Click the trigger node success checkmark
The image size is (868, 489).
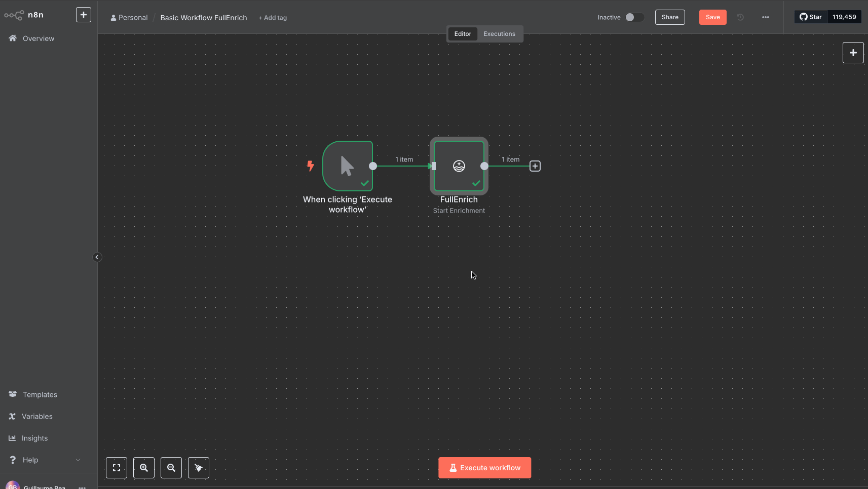(x=365, y=183)
